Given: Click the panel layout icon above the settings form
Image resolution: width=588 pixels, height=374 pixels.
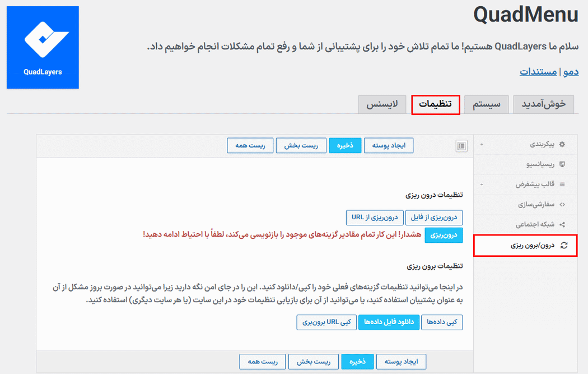Looking at the screenshot, I should (461, 145).
